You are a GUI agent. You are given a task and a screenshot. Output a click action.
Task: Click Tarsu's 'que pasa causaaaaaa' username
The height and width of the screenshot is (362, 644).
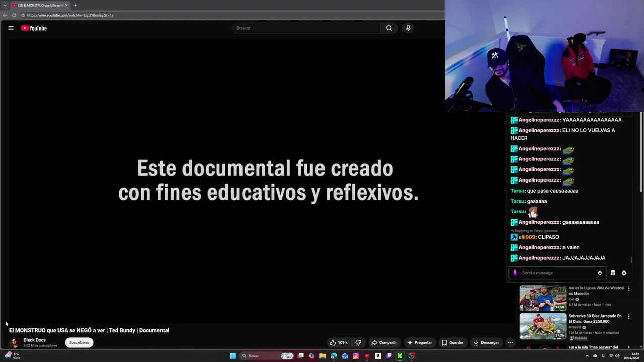[518, 191]
